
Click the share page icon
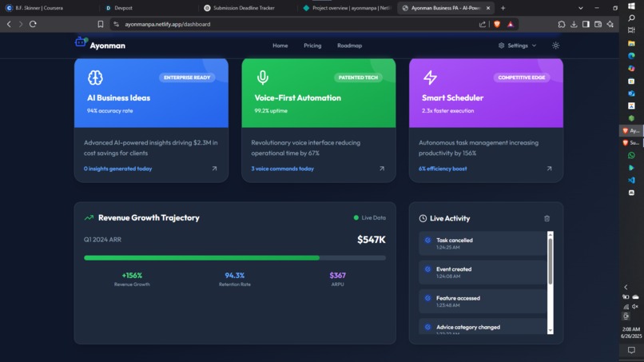(482, 24)
